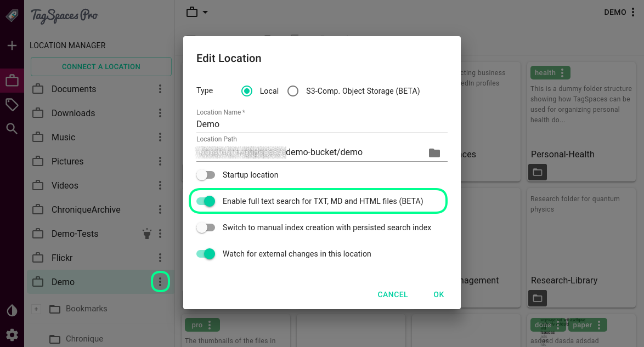644x347 pixels.
Task: Toggle watch for external changes switch
Action: click(x=206, y=254)
